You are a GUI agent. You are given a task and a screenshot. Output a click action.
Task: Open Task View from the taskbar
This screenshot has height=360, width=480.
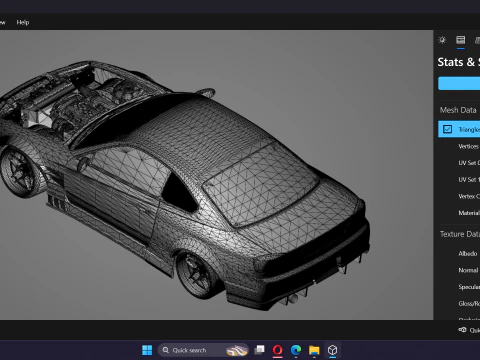pos(259,350)
